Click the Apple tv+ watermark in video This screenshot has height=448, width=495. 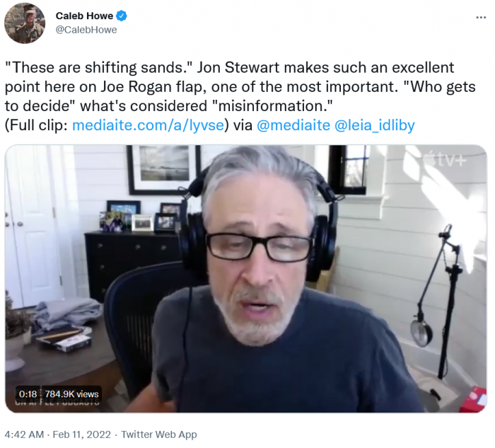click(445, 160)
